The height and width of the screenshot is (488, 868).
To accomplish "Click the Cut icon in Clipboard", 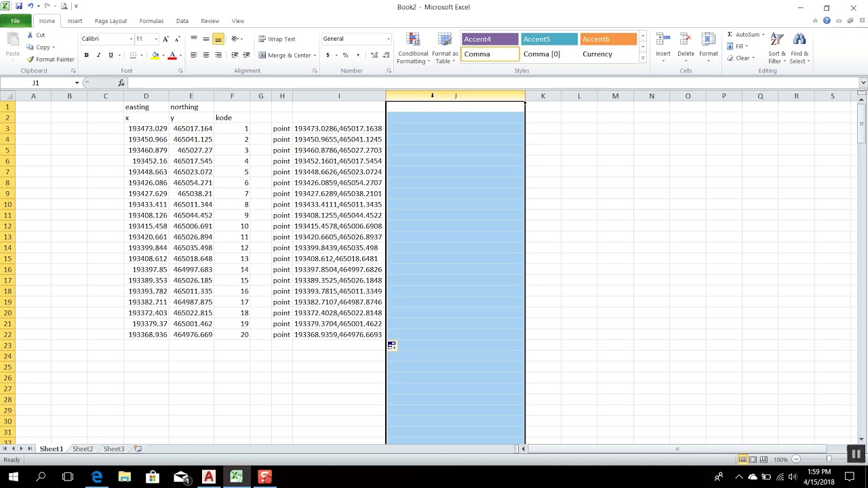I will (x=31, y=35).
